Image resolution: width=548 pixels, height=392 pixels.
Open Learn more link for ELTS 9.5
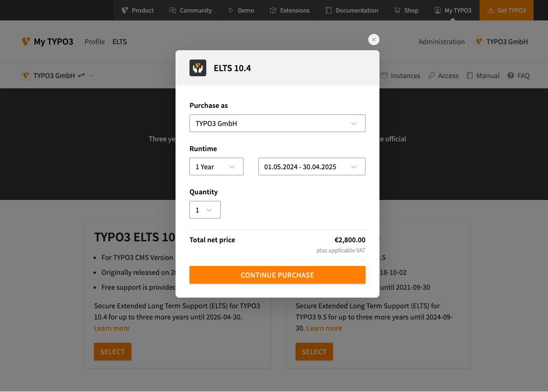(324, 328)
